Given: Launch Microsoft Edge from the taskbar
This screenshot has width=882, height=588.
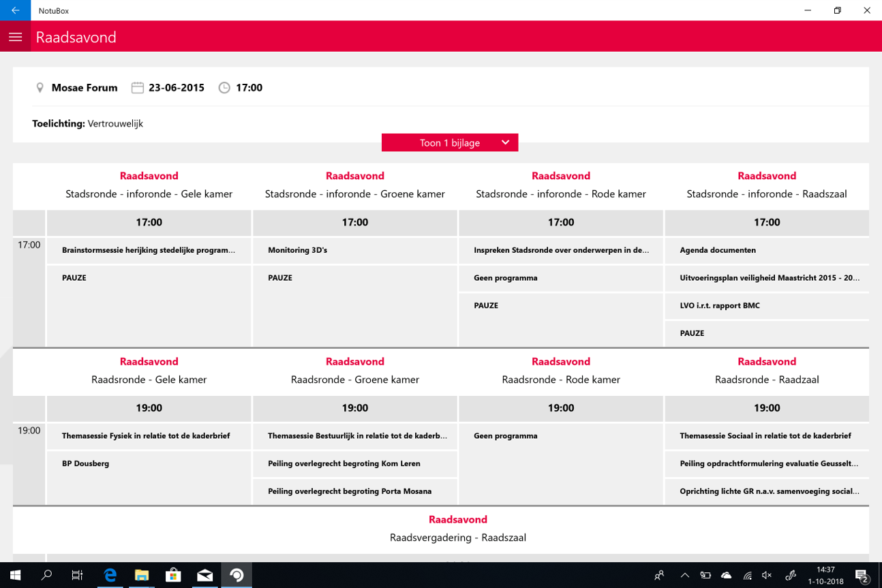Looking at the screenshot, I should tap(110, 576).
